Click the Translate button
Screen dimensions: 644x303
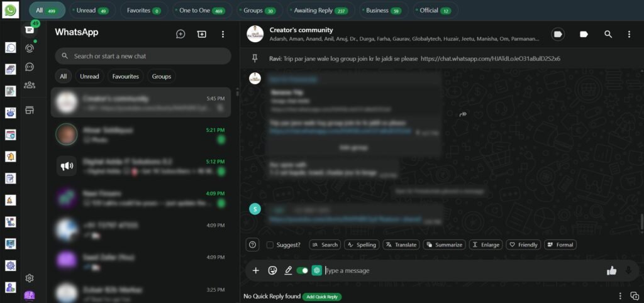[401, 245]
